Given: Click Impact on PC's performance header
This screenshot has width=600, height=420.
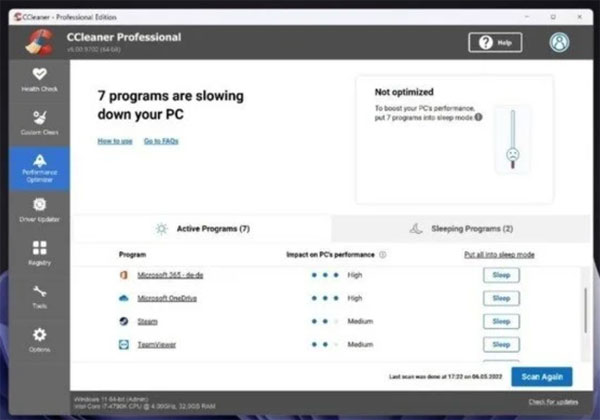Looking at the screenshot, I should coord(330,255).
